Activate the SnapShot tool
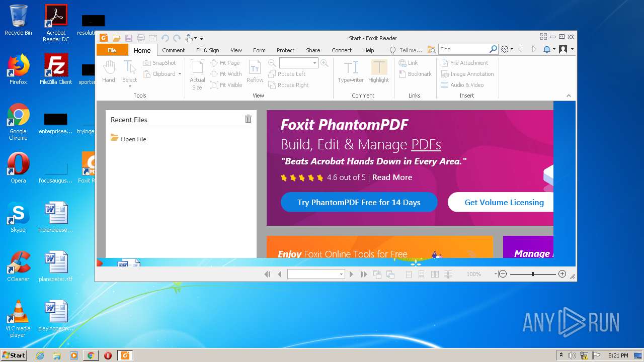Image resolution: width=644 pixels, height=362 pixels. pyautogui.click(x=159, y=63)
